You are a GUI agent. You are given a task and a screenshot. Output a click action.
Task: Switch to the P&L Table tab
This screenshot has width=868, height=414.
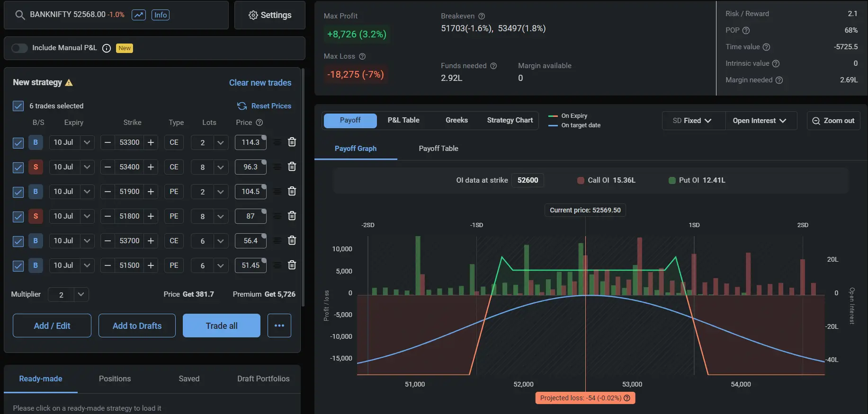pos(403,120)
